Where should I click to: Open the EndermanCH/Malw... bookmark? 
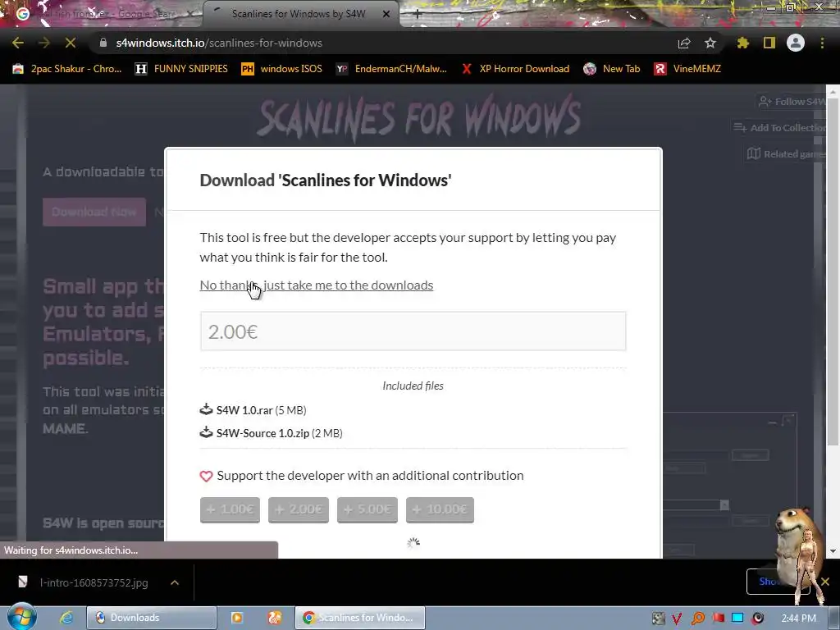pos(391,69)
